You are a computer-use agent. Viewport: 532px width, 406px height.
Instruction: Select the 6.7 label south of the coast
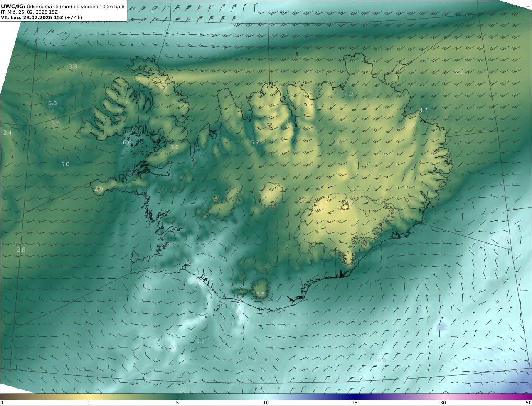coord(200,342)
